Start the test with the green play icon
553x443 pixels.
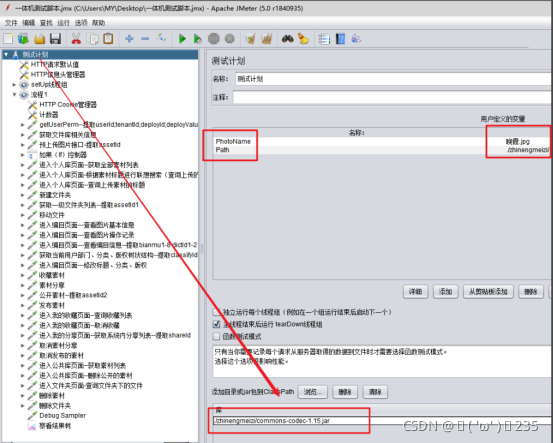[x=182, y=38]
